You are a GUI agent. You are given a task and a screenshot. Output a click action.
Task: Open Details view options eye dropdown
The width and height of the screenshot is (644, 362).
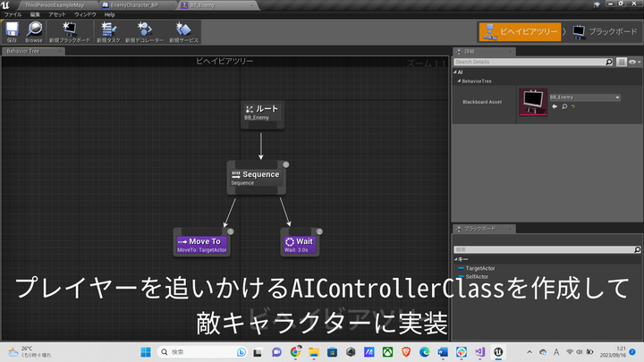(x=634, y=62)
